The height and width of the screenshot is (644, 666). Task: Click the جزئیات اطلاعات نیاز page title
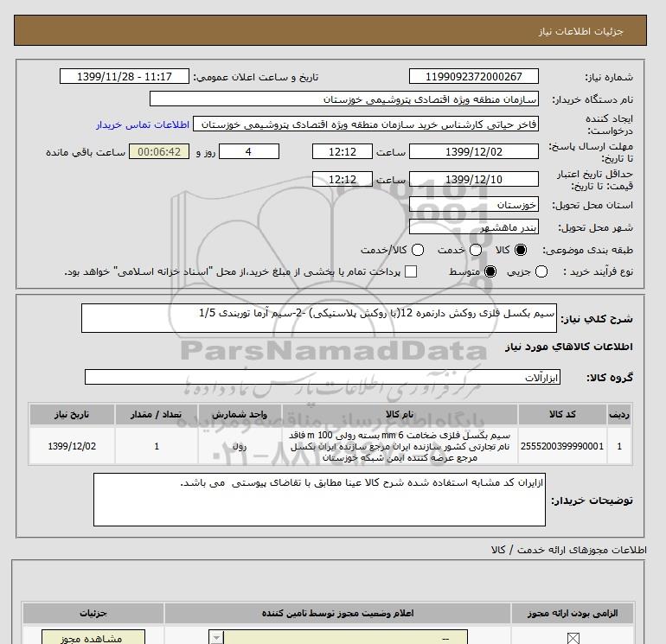point(580,31)
